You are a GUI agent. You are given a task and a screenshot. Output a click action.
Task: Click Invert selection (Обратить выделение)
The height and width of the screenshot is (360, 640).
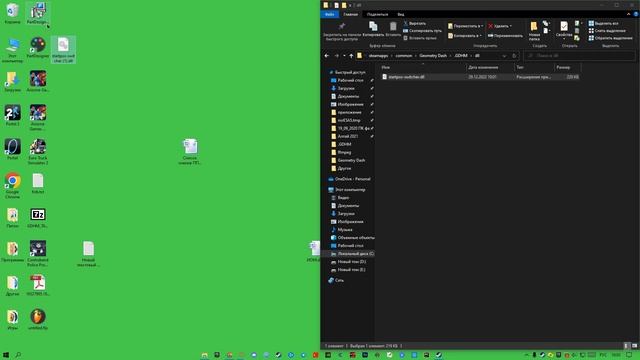click(x=610, y=38)
